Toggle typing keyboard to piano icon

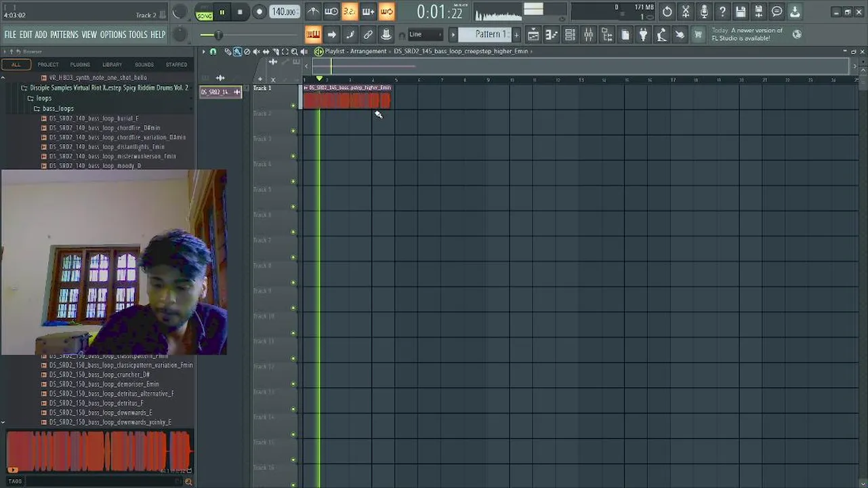(313, 35)
